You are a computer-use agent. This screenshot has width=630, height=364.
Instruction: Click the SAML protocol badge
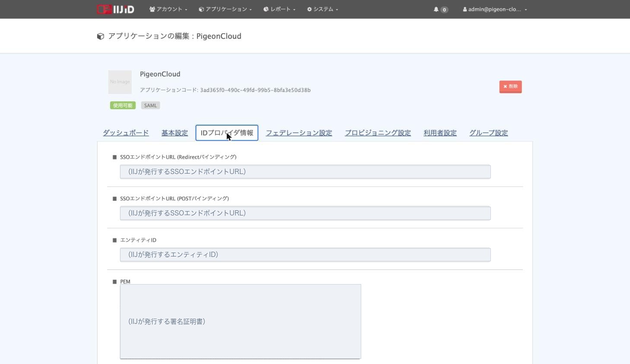click(x=150, y=105)
